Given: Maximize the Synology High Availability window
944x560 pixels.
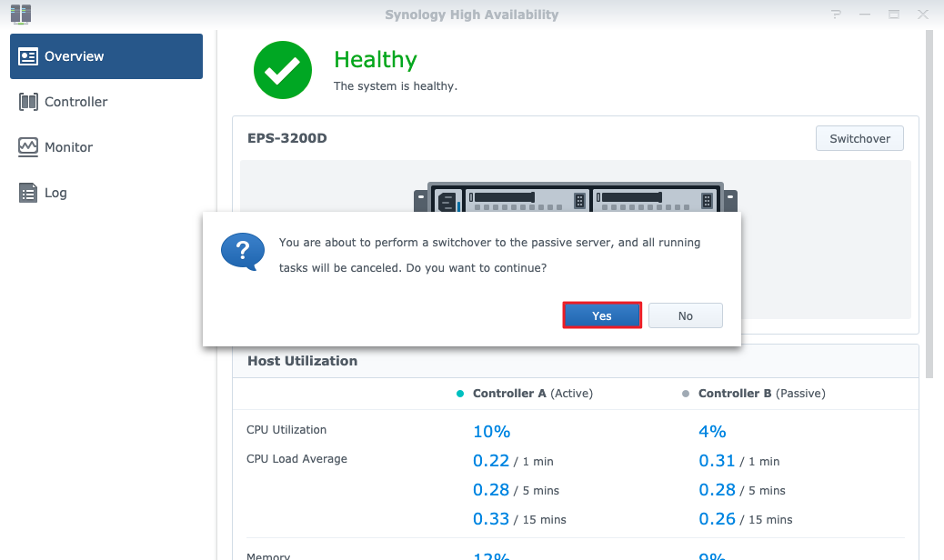Looking at the screenshot, I should (893, 15).
